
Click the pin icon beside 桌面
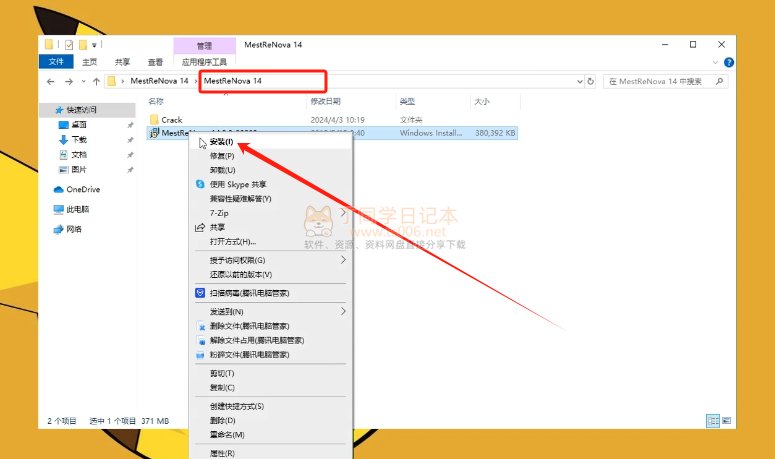click(x=130, y=125)
